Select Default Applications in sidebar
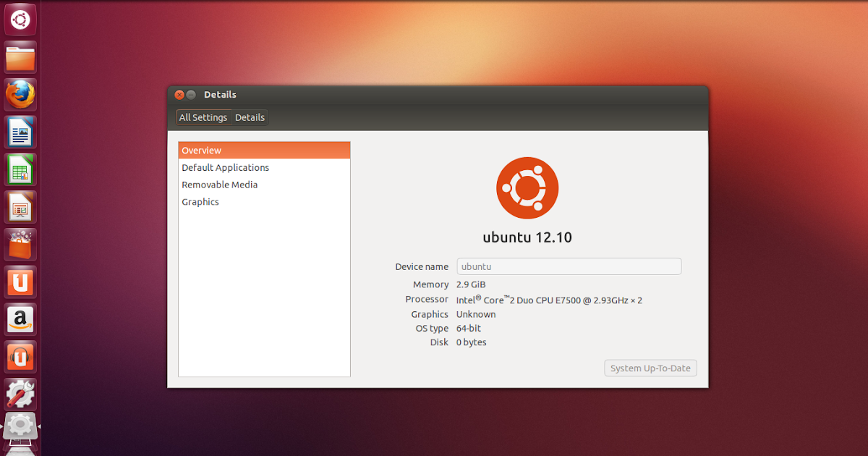This screenshot has height=456, width=868. pyautogui.click(x=264, y=167)
